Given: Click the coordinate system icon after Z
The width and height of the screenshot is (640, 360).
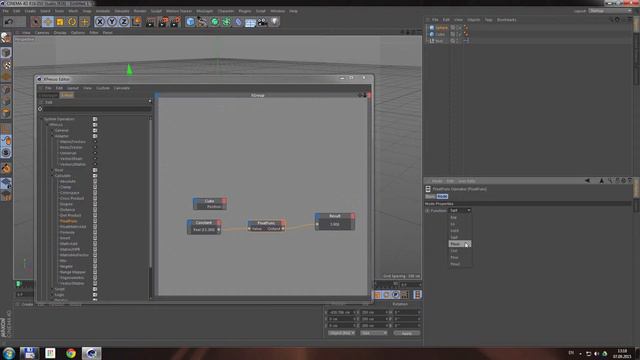Looking at the screenshot, I should (137, 21).
